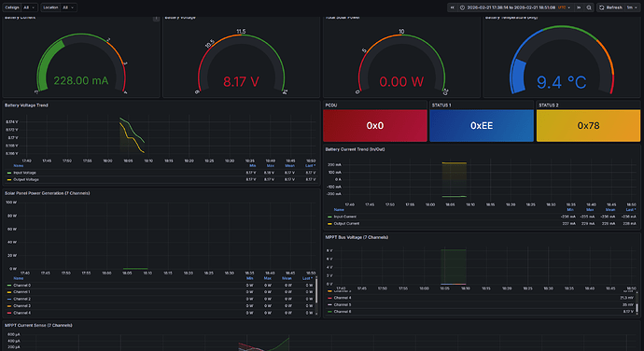
Task: Open the PCDU panel title
Action: (x=331, y=105)
